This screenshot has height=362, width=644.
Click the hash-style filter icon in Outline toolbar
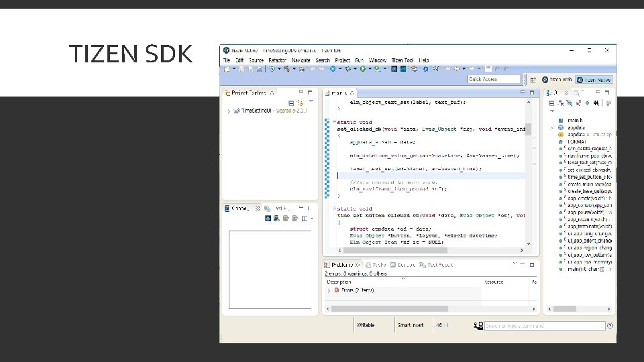(x=596, y=103)
